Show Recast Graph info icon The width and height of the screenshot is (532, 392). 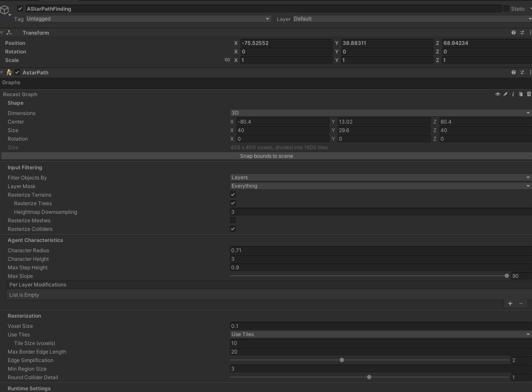click(513, 94)
